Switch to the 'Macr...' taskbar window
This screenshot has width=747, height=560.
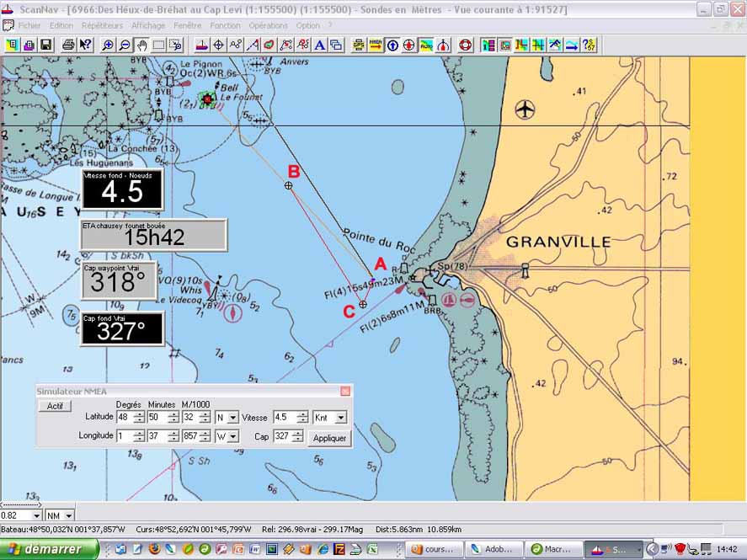coord(552,549)
